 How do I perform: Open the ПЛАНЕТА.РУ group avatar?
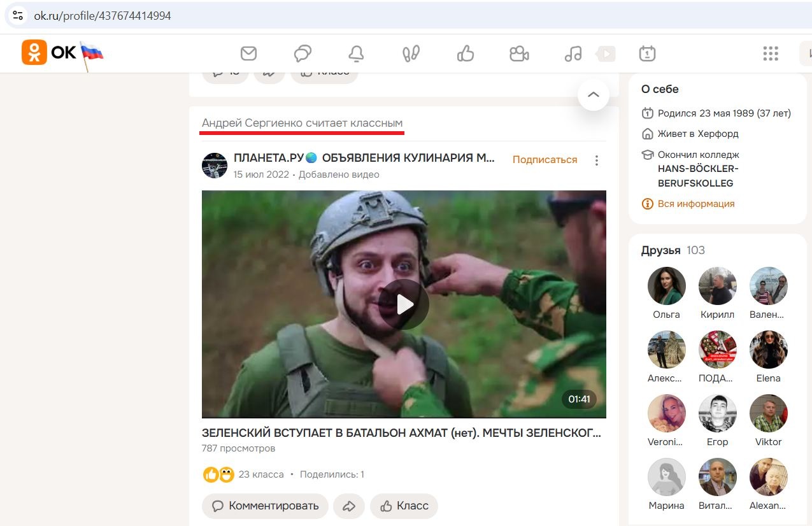point(215,166)
